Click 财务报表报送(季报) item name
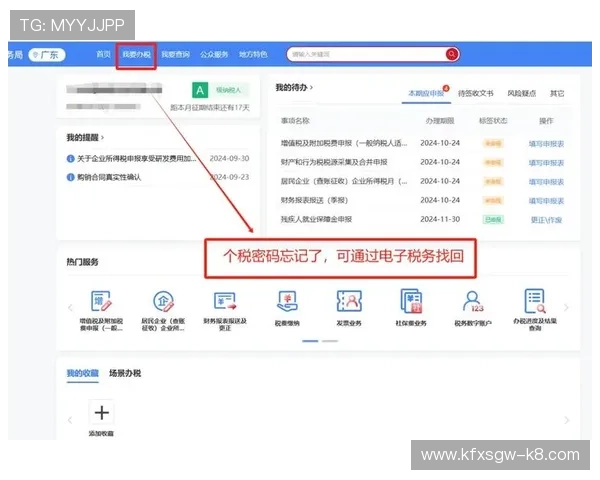600x480 pixels. 314,200
